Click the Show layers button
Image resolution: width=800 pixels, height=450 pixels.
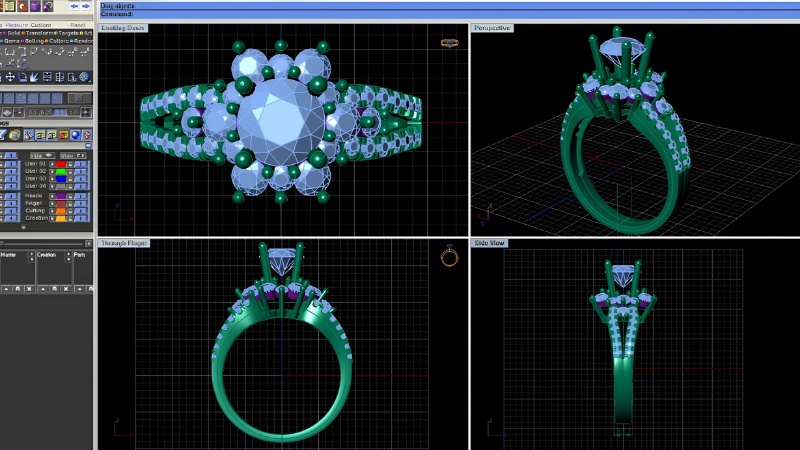tap(73, 156)
